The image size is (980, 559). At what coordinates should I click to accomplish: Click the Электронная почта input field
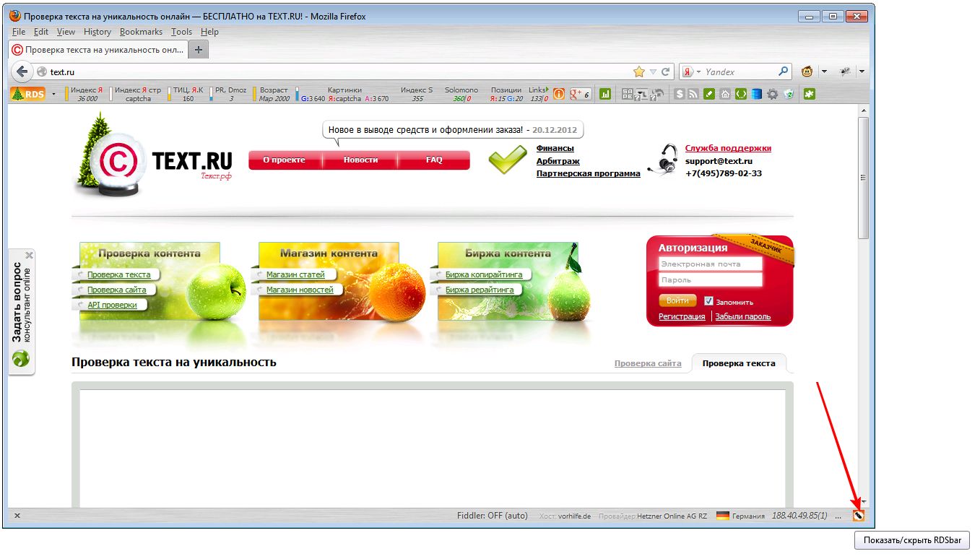coord(711,264)
